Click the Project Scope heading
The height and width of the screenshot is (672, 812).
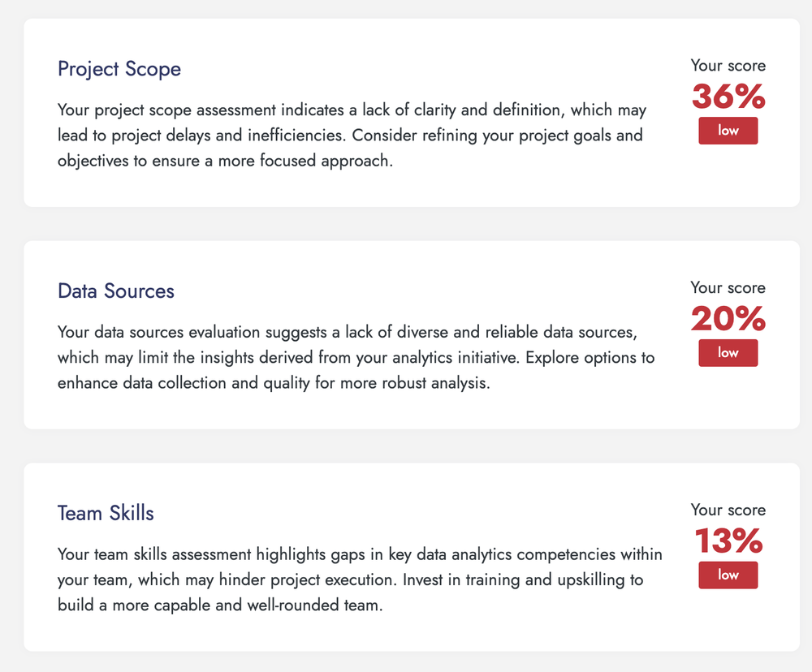point(119,69)
